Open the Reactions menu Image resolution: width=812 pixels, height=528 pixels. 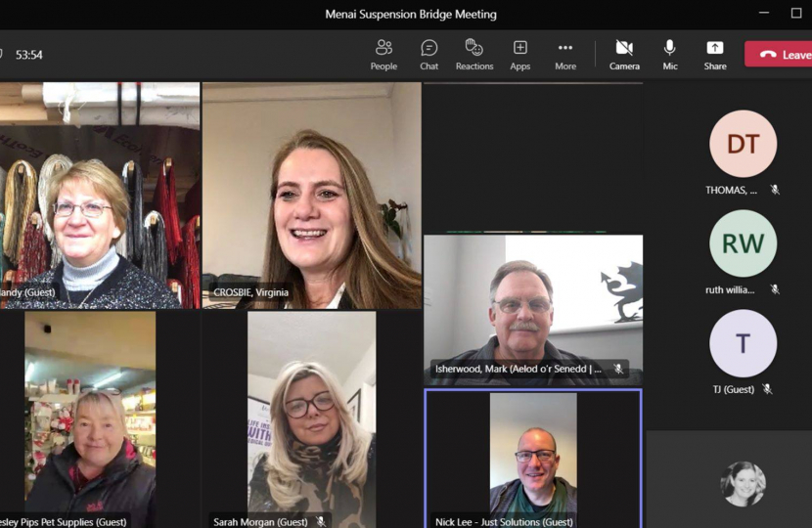[x=474, y=54]
